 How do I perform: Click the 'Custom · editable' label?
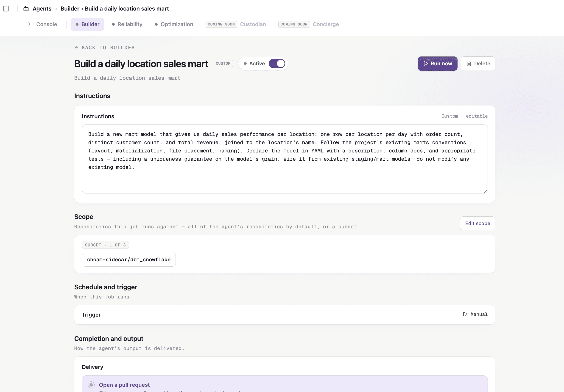point(464,116)
